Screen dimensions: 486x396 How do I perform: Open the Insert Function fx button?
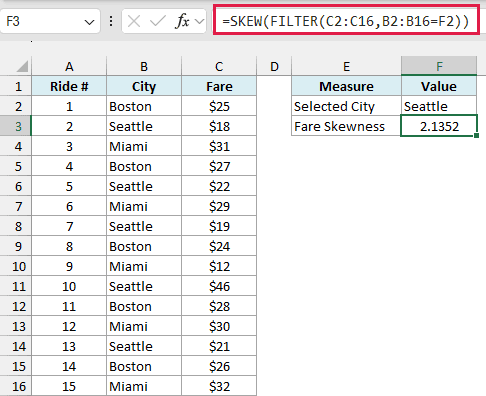pyautogui.click(x=182, y=22)
